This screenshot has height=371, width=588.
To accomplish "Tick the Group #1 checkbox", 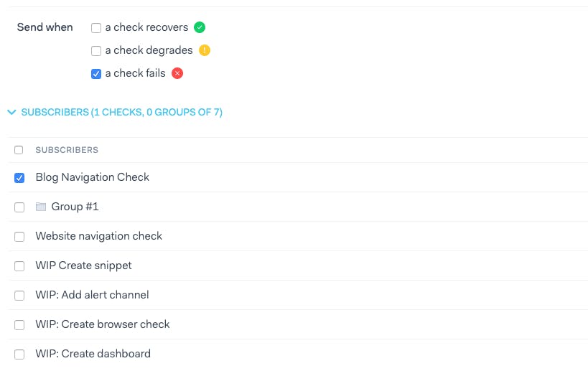I will coord(19,207).
